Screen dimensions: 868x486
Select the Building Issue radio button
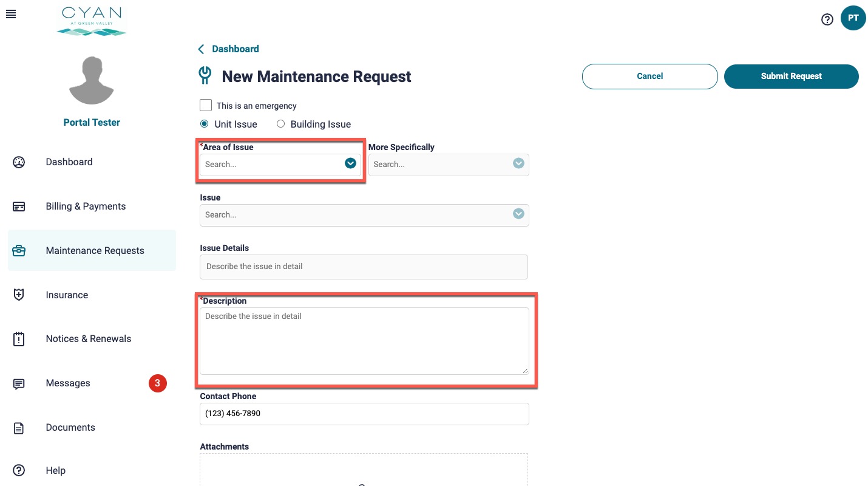click(280, 124)
